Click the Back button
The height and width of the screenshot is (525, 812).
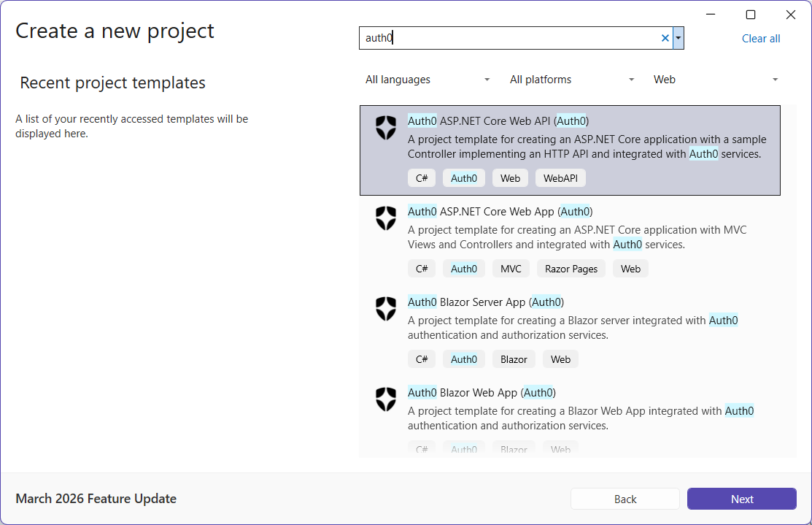tap(625, 499)
